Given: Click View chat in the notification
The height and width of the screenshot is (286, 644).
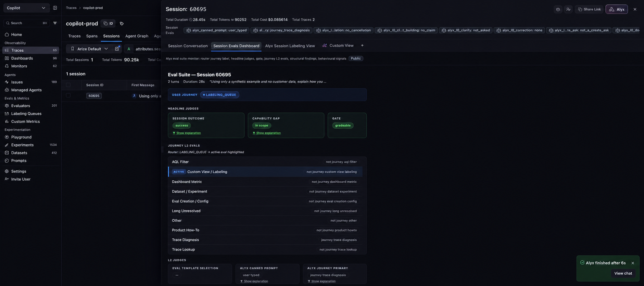Looking at the screenshot, I should [x=623, y=273].
